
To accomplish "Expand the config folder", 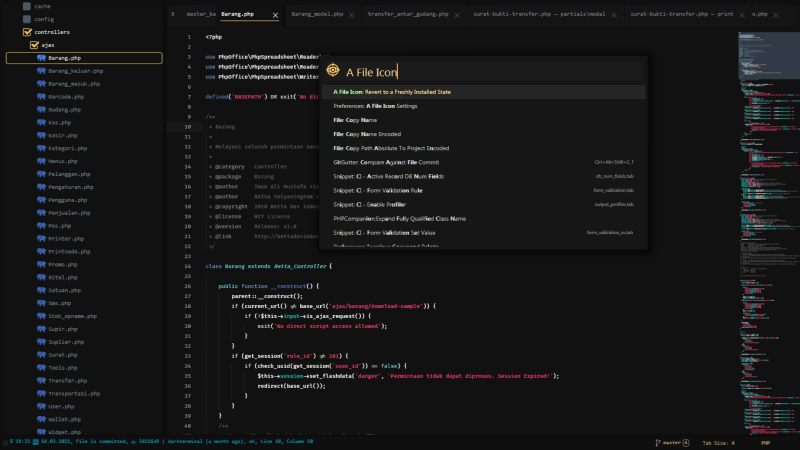I will click(x=27, y=19).
